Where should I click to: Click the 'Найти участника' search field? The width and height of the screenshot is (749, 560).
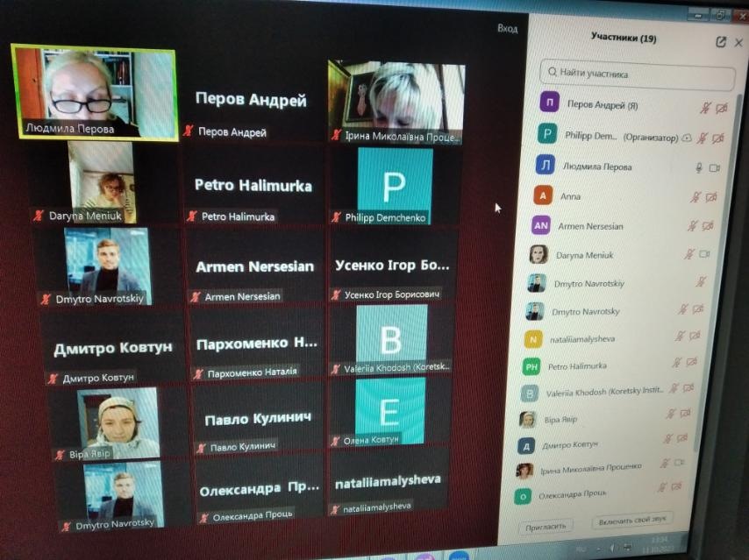click(636, 74)
